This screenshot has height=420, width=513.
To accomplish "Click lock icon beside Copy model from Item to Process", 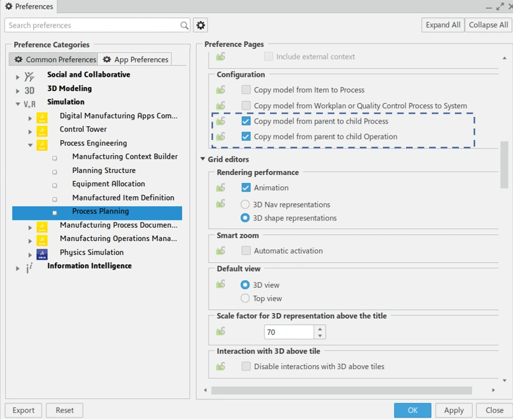I will click(x=221, y=90).
